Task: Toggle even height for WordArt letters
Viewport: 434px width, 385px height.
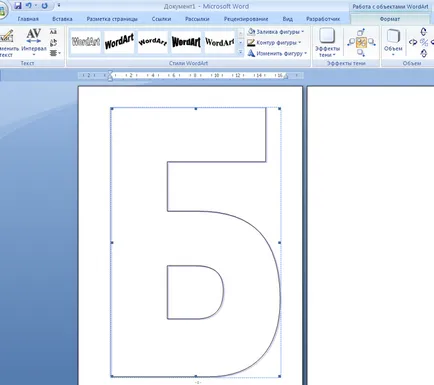Action: [x=53, y=32]
